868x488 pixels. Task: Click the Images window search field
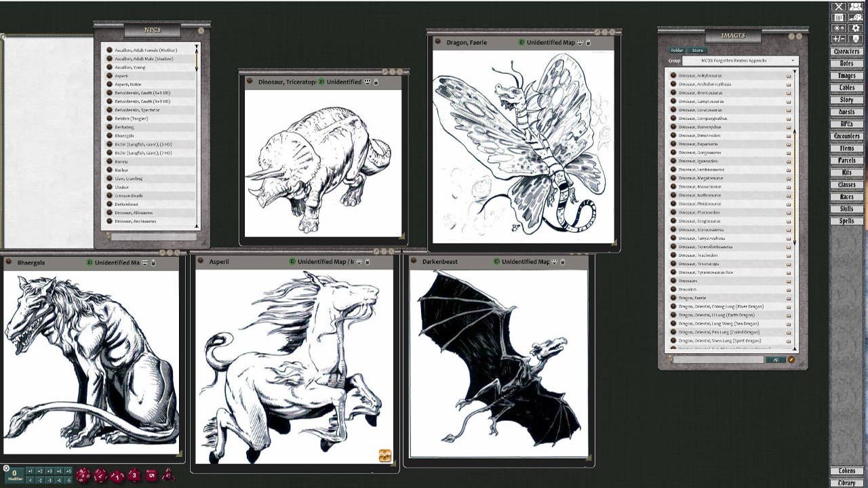(717, 360)
